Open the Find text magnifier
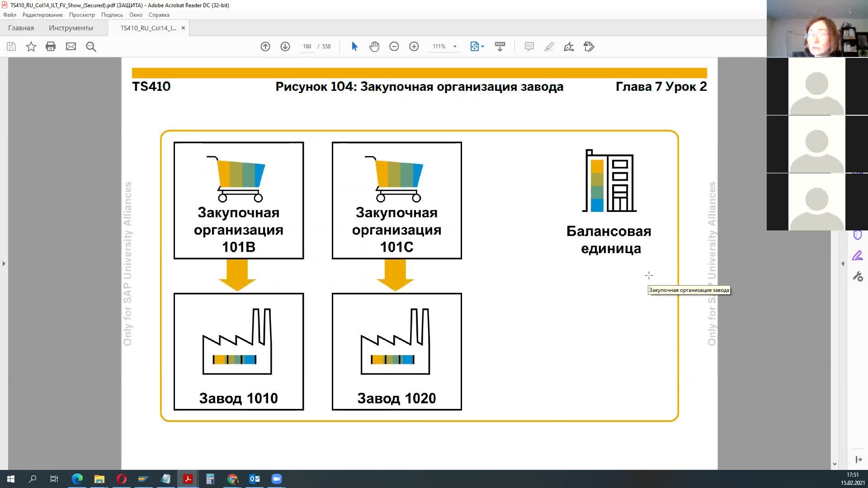Viewport: 868px width, 488px height. 91,47
